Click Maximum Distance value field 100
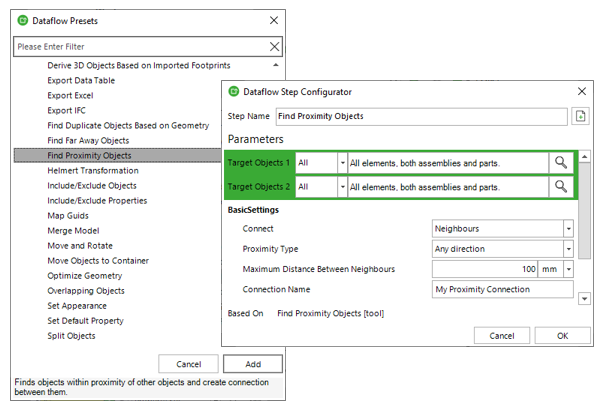This screenshot has height=410, width=607. pyautogui.click(x=484, y=269)
